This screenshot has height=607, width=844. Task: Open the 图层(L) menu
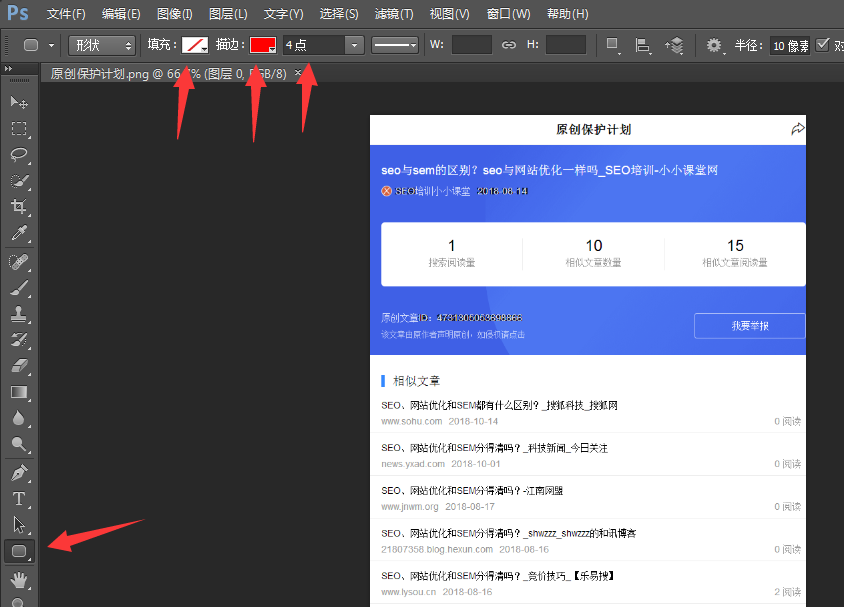tap(228, 13)
